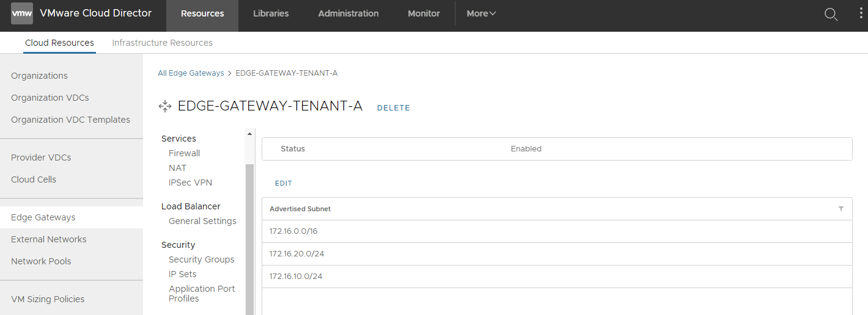Open the vertical three-dot menu

tap(861, 14)
